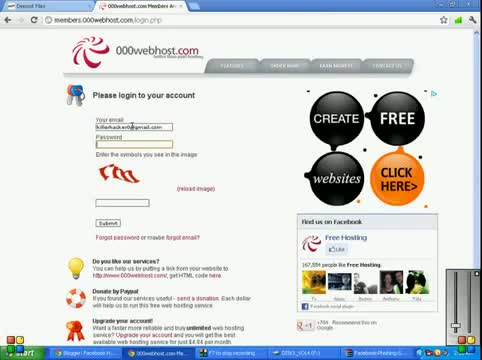Click the fifth Facebook fan thumbnail
The width and height of the screenshot is (482, 360).
pos(417,282)
